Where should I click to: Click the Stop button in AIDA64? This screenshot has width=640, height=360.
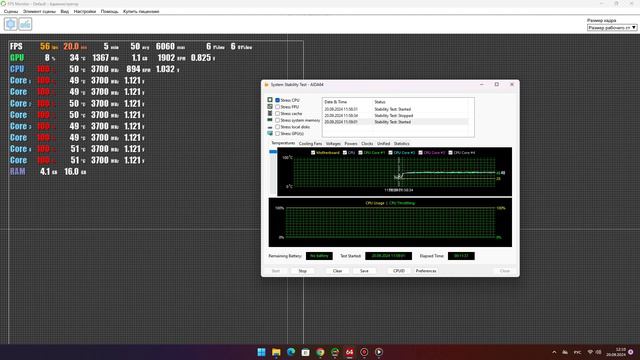point(302,271)
